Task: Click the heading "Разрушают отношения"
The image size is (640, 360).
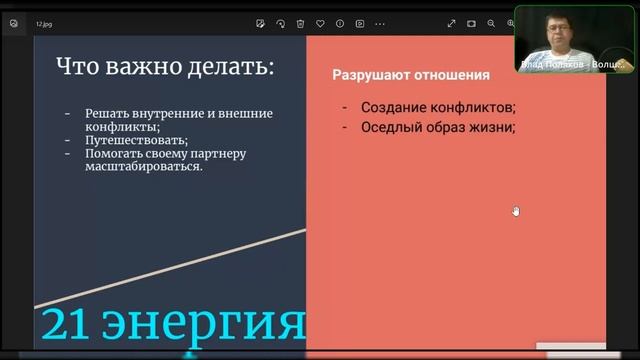Action: pos(411,75)
